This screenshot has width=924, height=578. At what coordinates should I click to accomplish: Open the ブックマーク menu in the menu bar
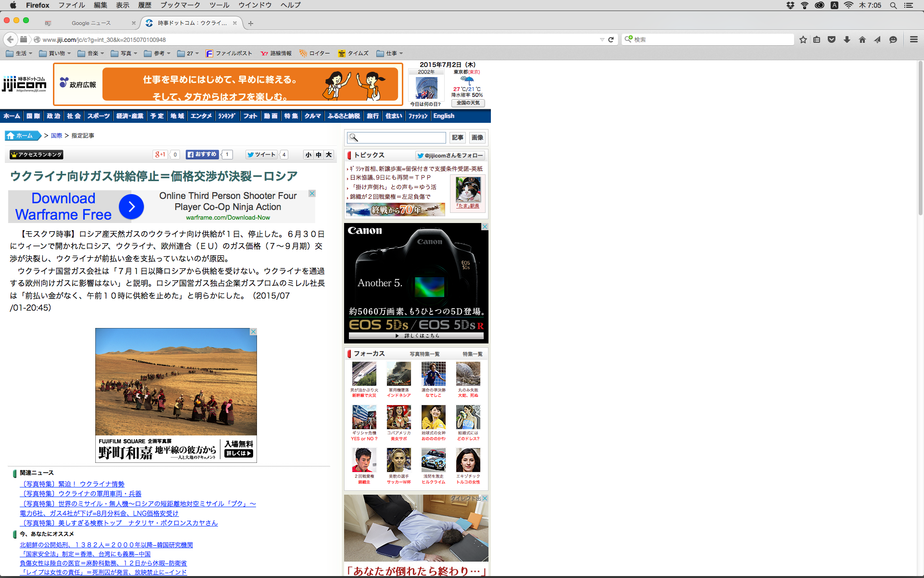click(180, 5)
